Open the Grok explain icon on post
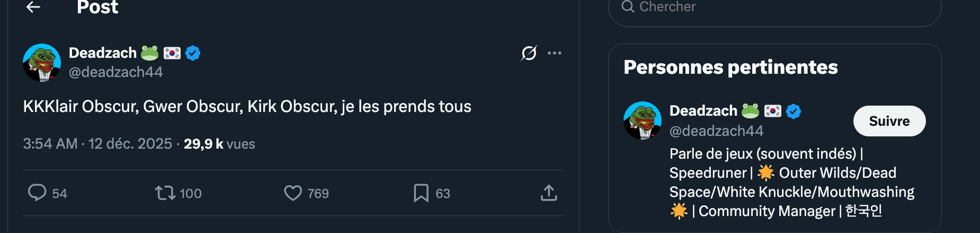The height and width of the screenshot is (233, 980). [x=529, y=53]
